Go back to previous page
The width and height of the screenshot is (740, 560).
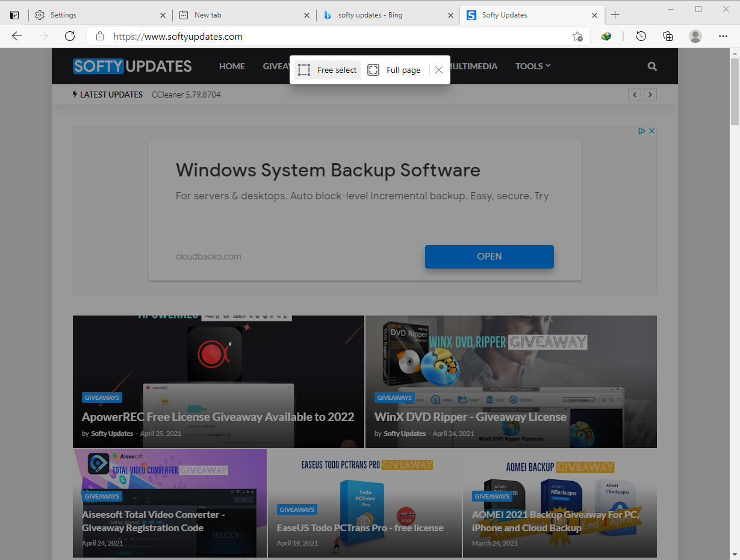click(x=17, y=36)
